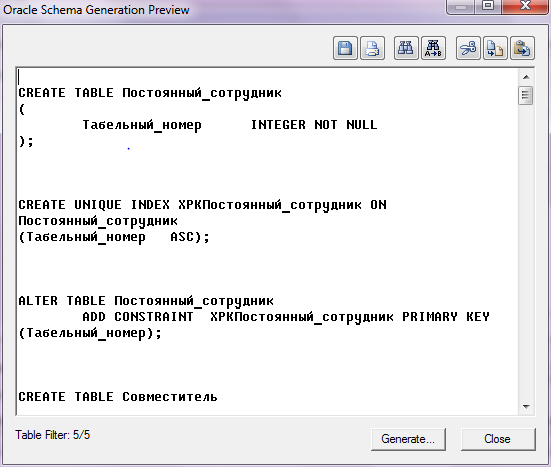Click the 'INTEGER NOT NULL' text
Screen dimensions: 551x467
[x=314, y=125]
